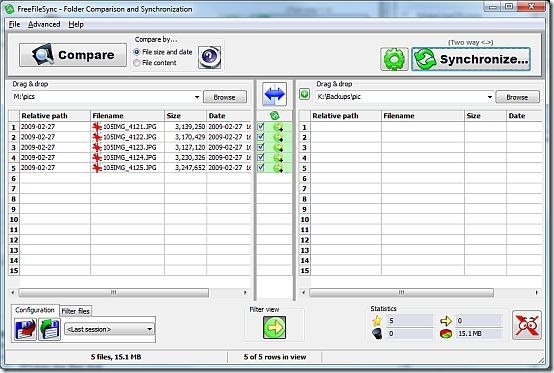Click the Synchronize button
The width and height of the screenshot is (554, 373).
(471, 59)
